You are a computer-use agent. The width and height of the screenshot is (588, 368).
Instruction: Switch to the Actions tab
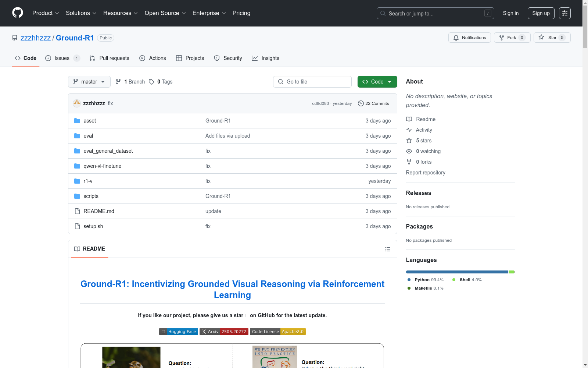(153, 58)
